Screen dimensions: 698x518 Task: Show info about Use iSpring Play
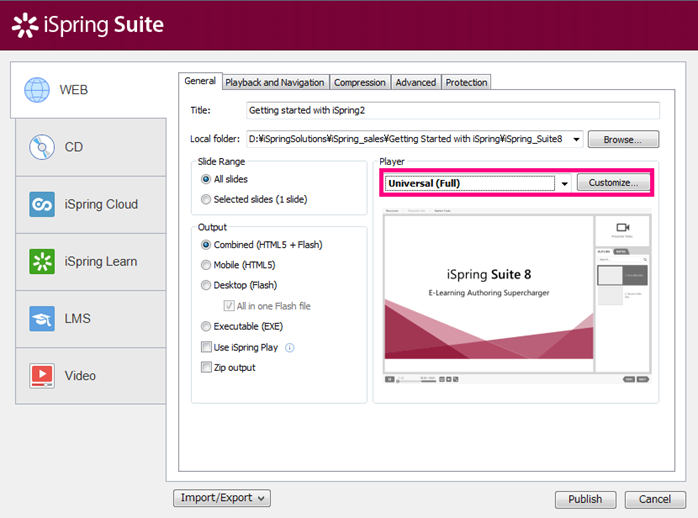tap(289, 348)
